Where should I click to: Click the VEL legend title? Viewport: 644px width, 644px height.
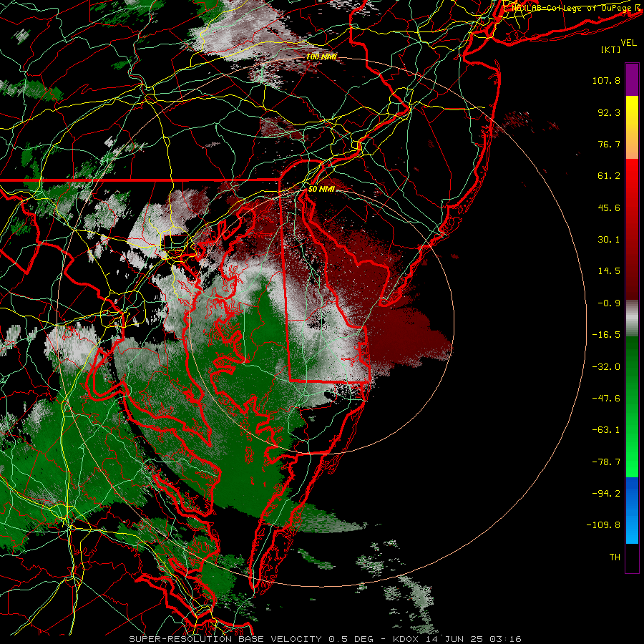(x=628, y=43)
